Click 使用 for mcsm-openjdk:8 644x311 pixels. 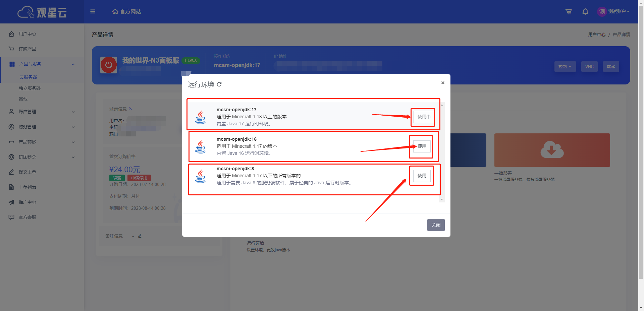click(422, 176)
